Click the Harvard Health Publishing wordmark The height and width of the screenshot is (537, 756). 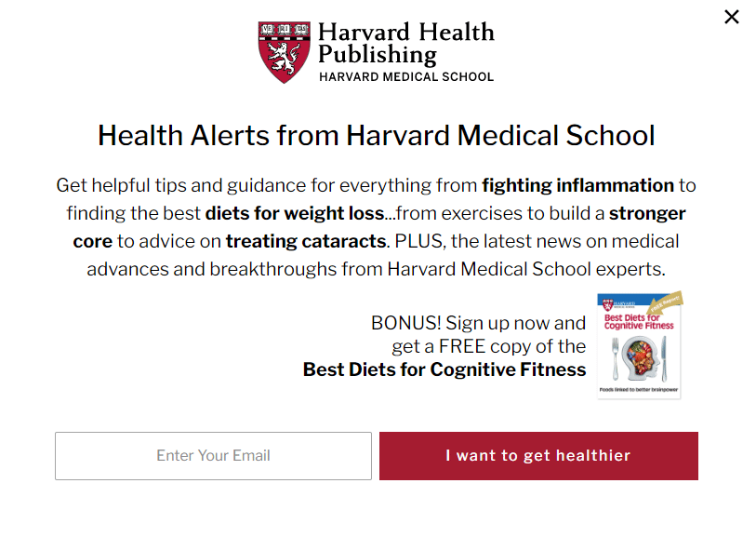406,43
